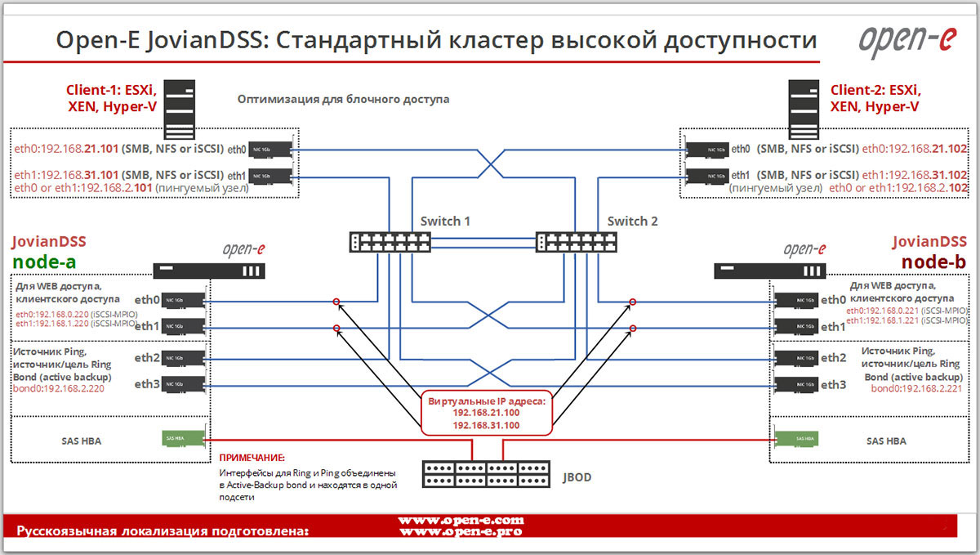Click the Client-1 tower server icon
Viewport: 980px width, 555px height.
(179, 111)
